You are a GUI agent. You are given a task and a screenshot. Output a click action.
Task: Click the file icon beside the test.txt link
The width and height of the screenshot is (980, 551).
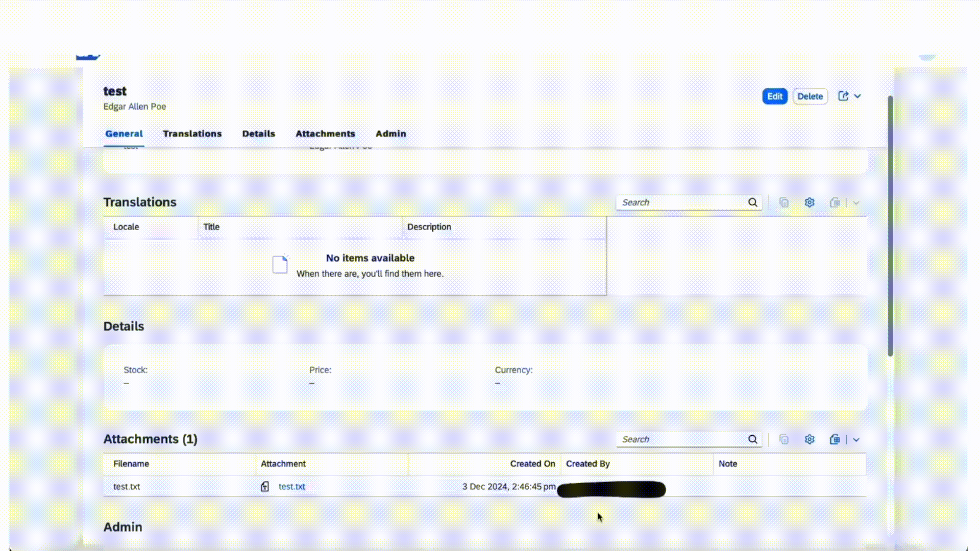[265, 487]
